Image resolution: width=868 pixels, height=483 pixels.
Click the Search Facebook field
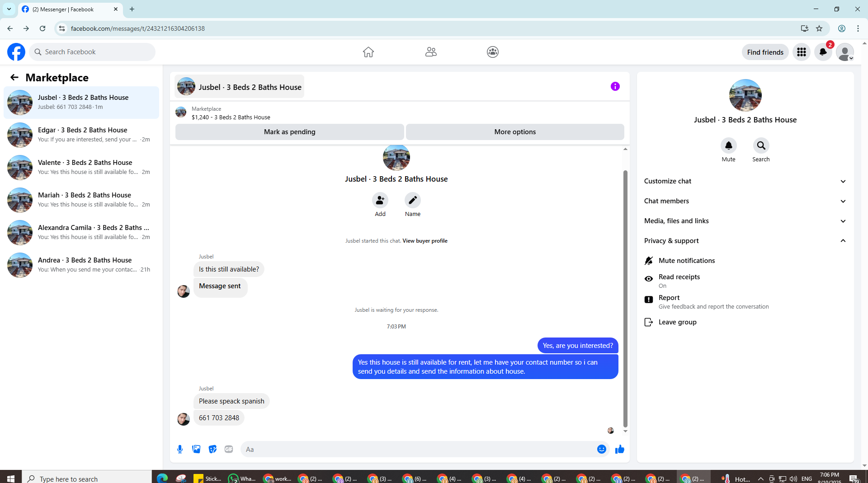point(92,52)
